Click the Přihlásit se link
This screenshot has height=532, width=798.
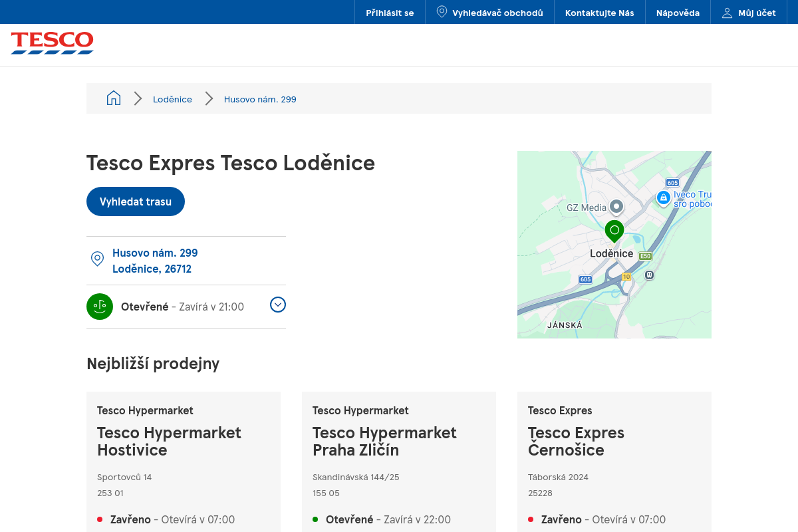pos(390,11)
